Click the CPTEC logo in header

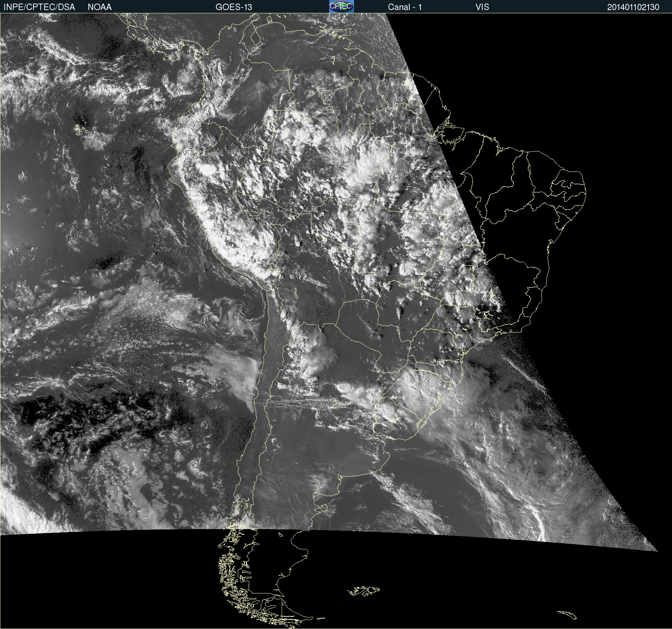[341, 6]
